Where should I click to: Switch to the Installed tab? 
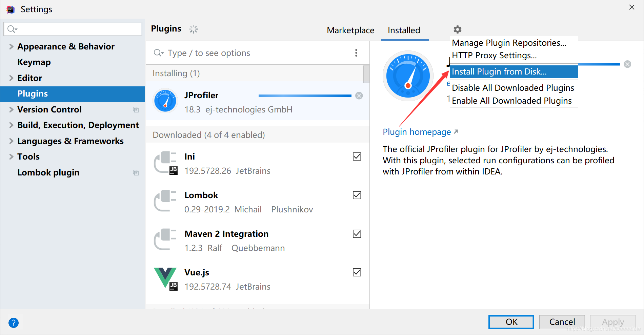[x=404, y=30]
